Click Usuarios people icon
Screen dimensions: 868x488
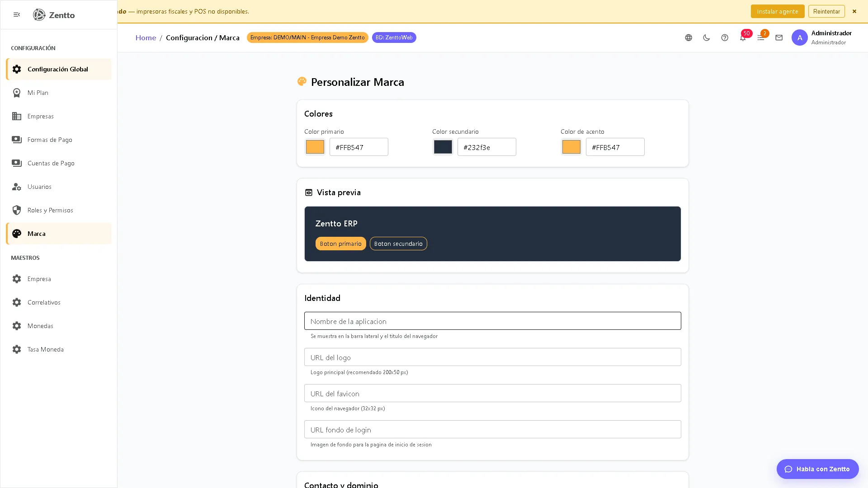coord(17,187)
